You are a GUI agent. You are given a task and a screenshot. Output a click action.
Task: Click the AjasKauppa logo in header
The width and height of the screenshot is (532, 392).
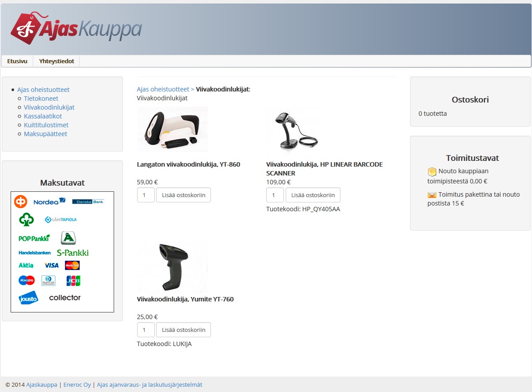[x=76, y=29]
